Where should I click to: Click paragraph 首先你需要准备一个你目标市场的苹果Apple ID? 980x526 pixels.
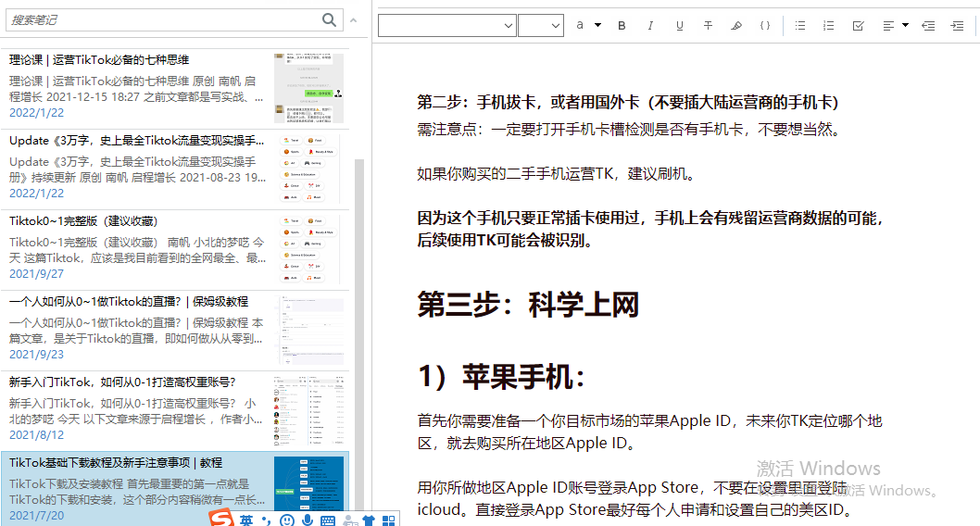tap(649, 432)
